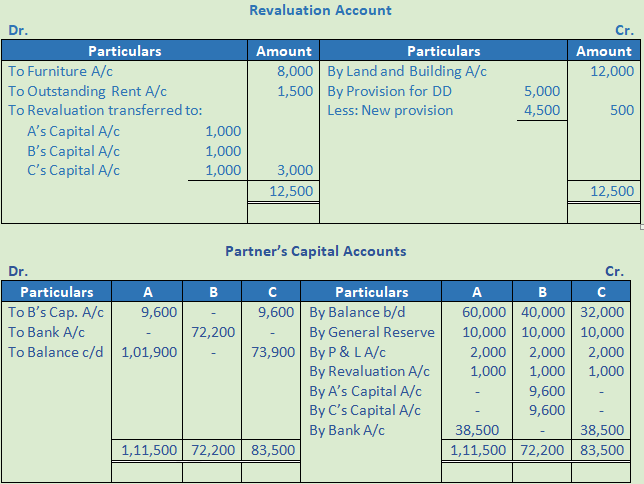The image size is (644, 484).
Task: Select 'By Bank A/c' row label
Action: point(347,431)
